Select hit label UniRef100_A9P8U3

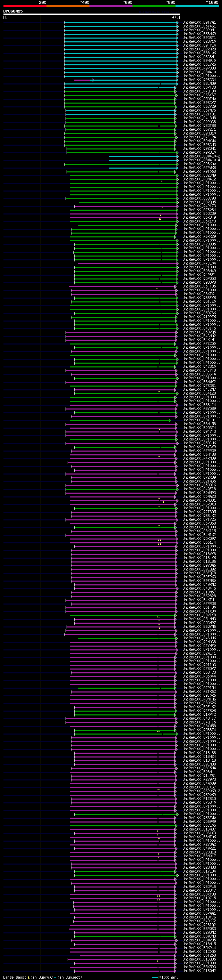coord(199,68)
